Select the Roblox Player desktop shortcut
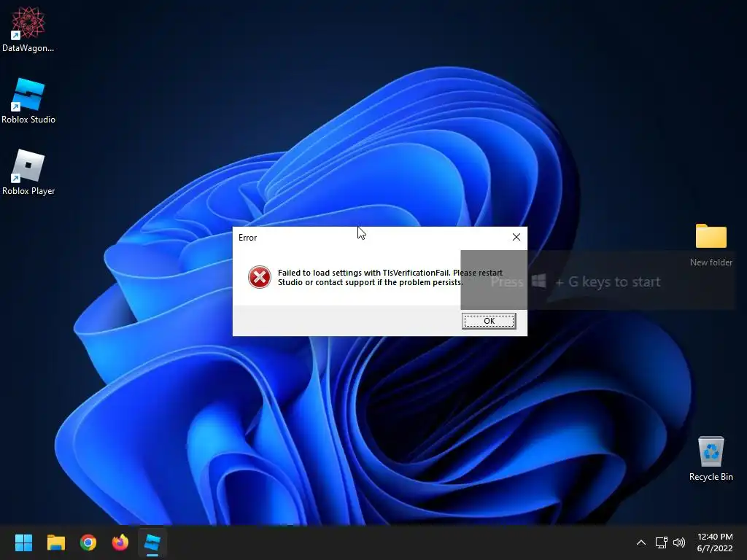The image size is (747, 560). tap(28, 172)
